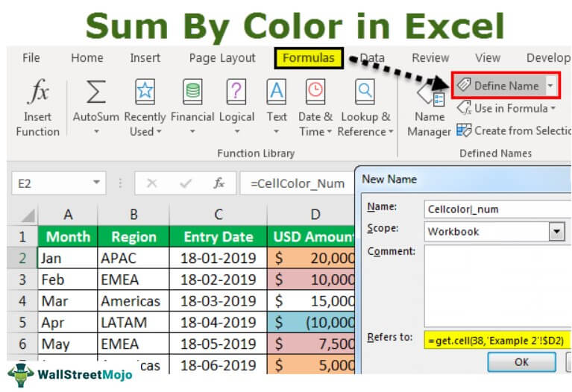Open Date & Time functions icon
This screenshot has height=392, width=572.
click(315, 92)
